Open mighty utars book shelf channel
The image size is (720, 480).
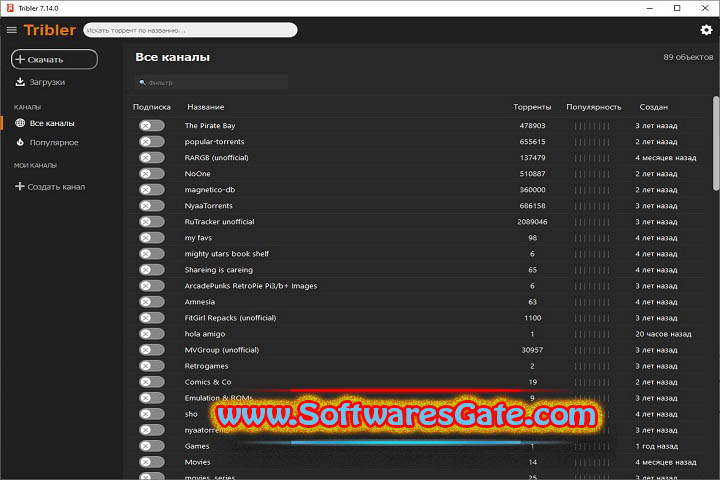pyautogui.click(x=227, y=254)
